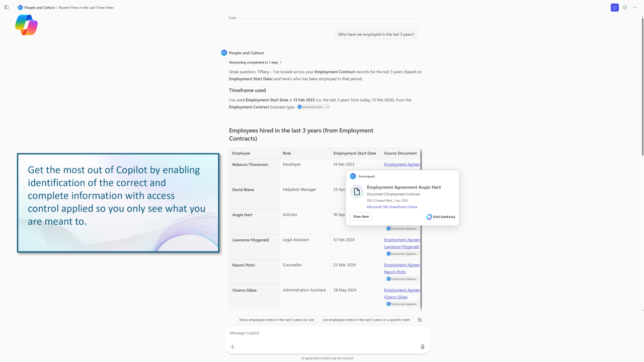Focus the Message Copilot input field
This screenshot has width=644, height=362.
pos(327,333)
